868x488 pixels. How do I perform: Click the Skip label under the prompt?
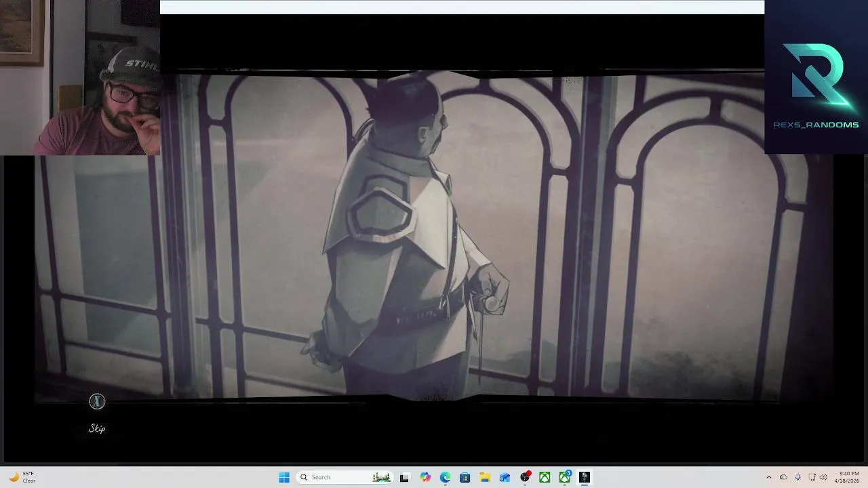pos(97,428)
